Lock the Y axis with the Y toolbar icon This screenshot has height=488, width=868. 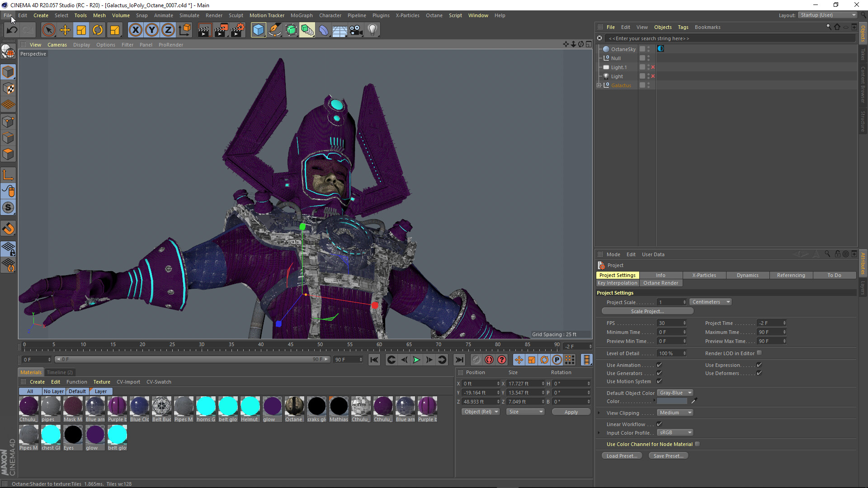pyautogui.click(x=151, y=30)
